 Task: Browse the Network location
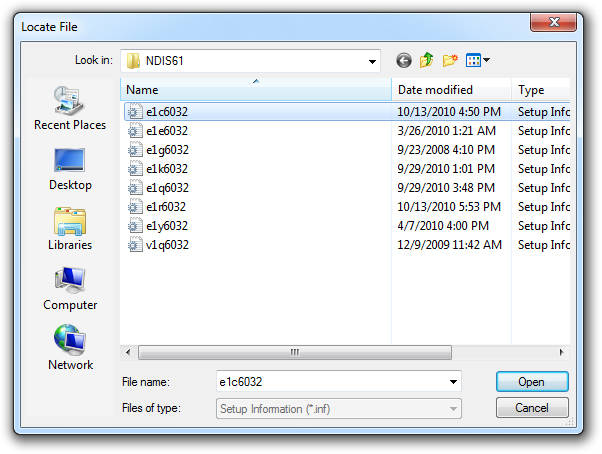(70, 348)
